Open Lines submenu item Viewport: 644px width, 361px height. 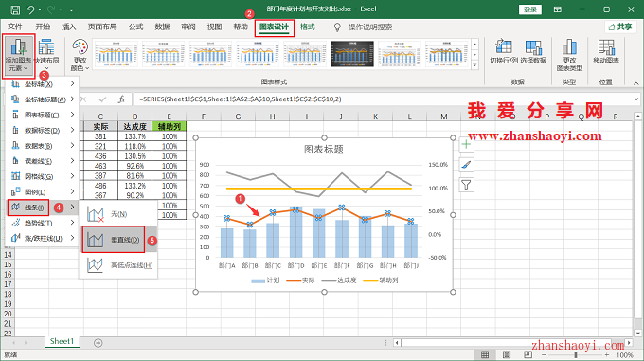tap(42, 208)
